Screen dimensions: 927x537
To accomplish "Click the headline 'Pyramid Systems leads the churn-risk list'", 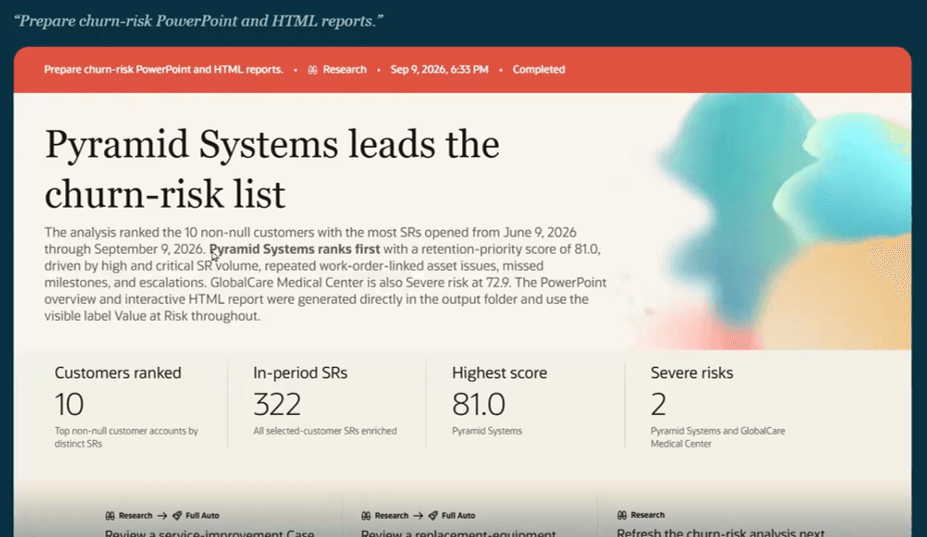I will click(272, 169).
